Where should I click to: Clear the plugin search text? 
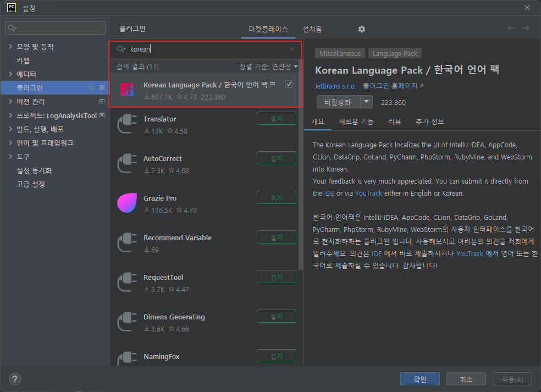pyautogui.click(x=292, y=49)
